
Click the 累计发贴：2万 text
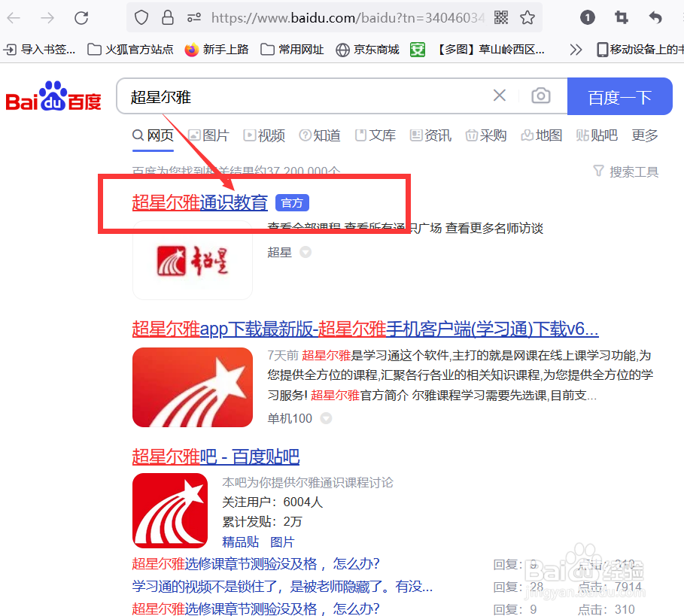tap(262, 522)
